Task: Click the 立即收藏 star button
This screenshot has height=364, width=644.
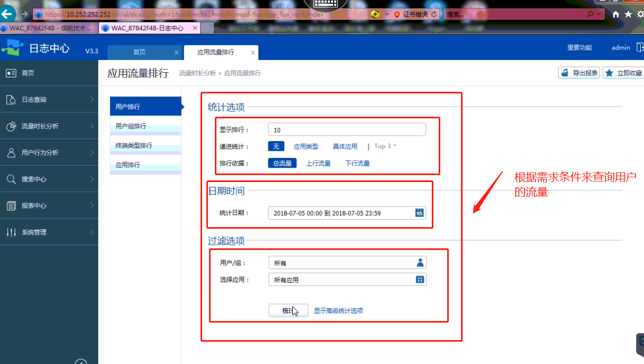Action: tap(624, 73)
